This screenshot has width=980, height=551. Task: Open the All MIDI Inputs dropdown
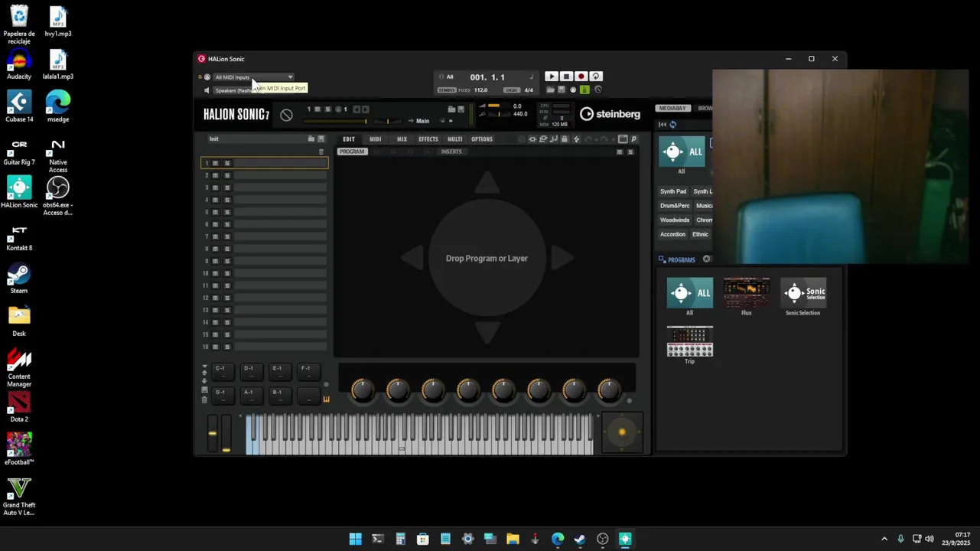(x=253, y=77)
